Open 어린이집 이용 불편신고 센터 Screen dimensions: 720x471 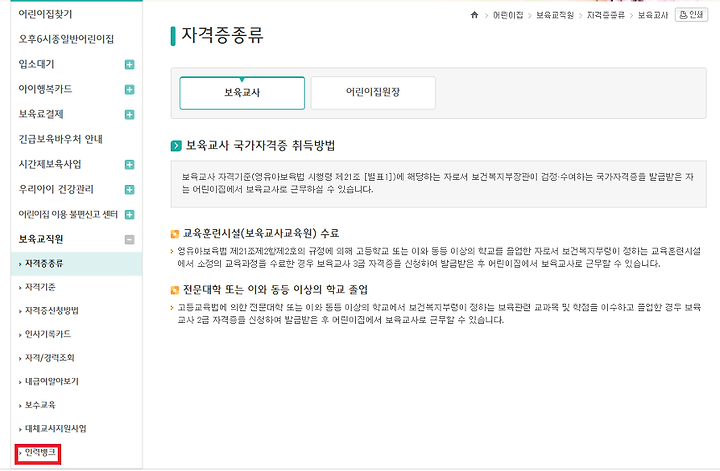pyautogui.click(x=68, y=214)
